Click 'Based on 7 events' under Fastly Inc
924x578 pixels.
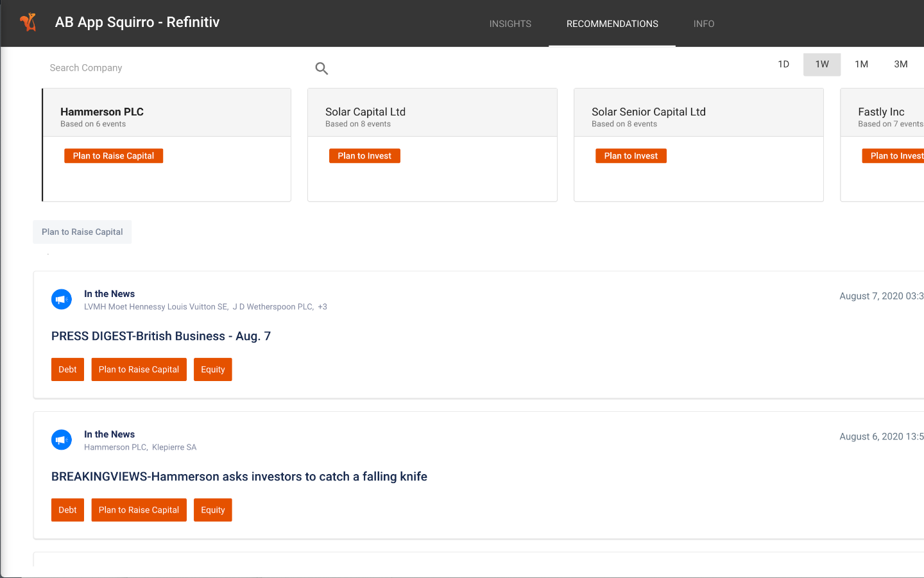click(x=891, y=124)
